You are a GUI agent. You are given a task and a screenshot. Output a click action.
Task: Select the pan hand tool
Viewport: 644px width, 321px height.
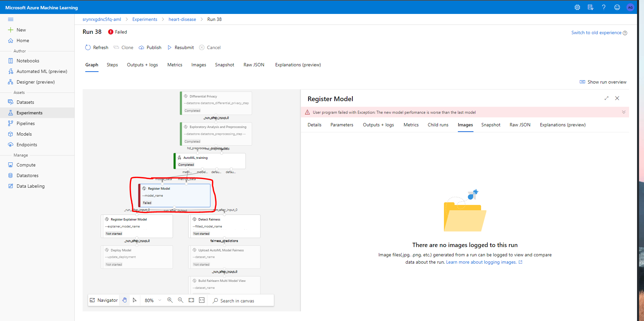pyautogui.click(x=124, y=300)
